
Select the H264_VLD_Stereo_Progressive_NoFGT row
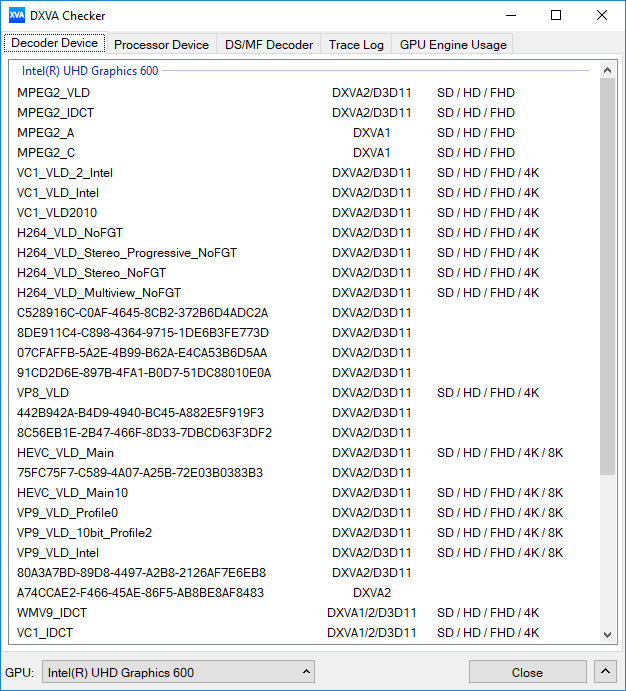tap(304, 253)
